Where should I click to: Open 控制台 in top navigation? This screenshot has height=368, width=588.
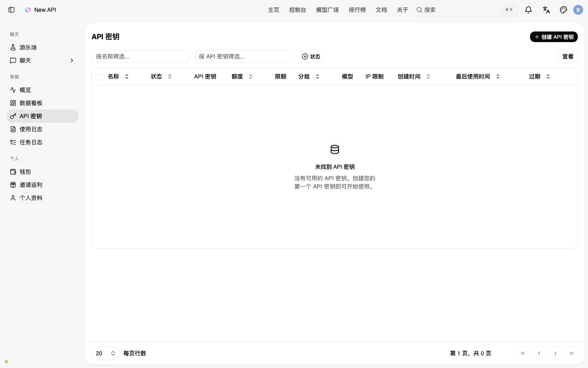tap(298, 10)
